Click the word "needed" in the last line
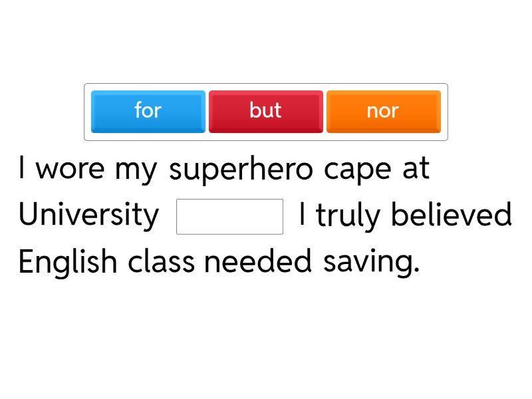 click(x=257, y=262)
